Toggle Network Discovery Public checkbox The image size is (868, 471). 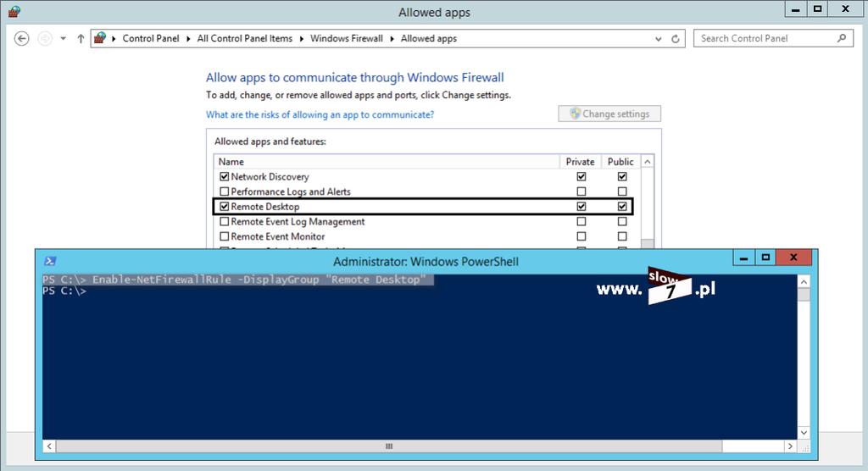(622, 176)
